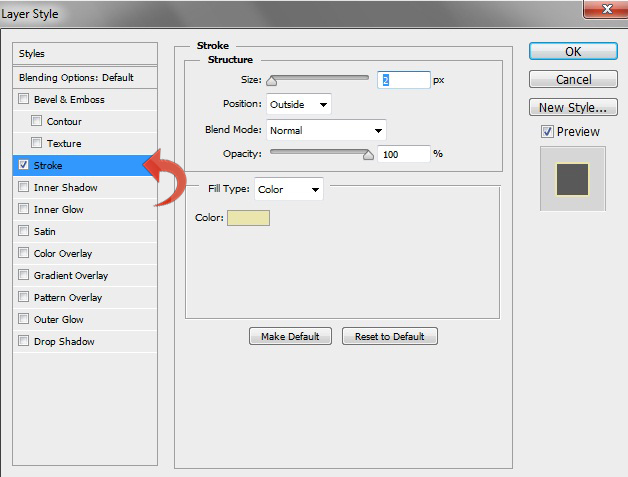Image resolution: width=628 pixels, height=477 pixels.
Task: Click the stroke Size input field
Action: (x=403, y=80)
